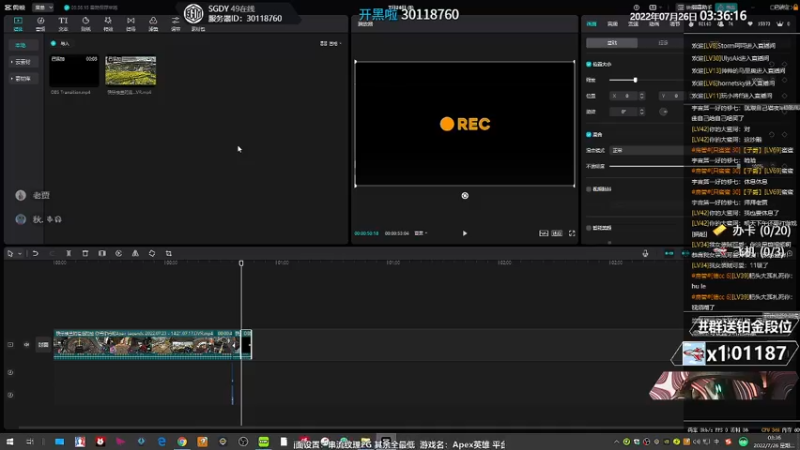Choose the selection pointer tool

10,254
